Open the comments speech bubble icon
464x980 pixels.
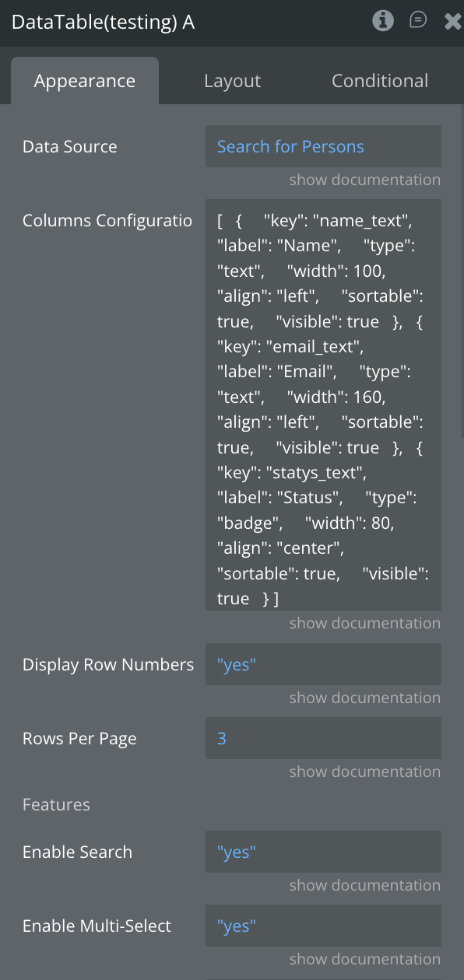(x=418, y=20)
